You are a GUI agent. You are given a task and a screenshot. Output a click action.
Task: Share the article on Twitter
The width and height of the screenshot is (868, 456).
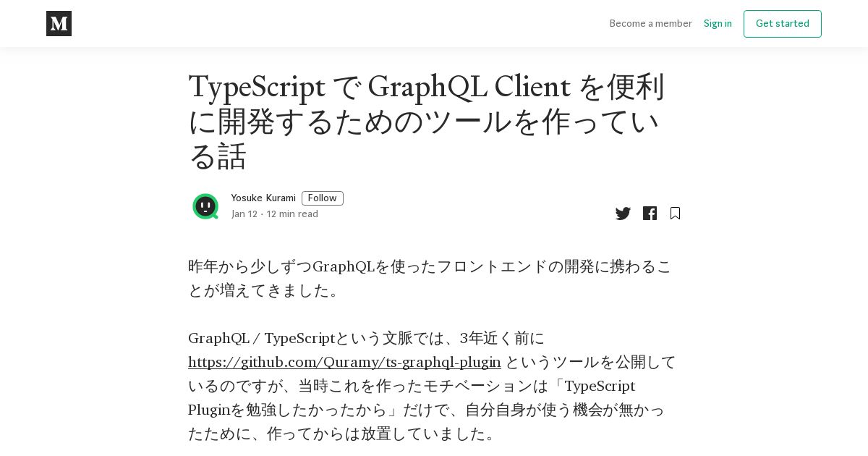pyautogui.click(x=623, y=214)
